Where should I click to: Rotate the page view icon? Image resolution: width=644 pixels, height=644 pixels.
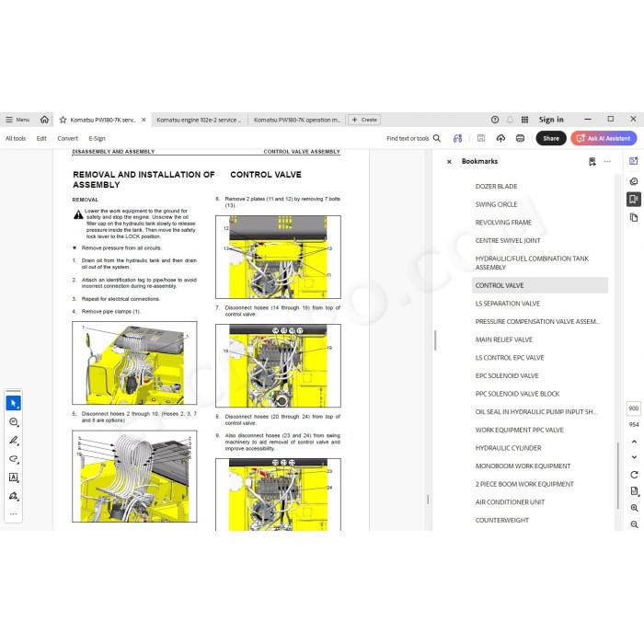634,475
